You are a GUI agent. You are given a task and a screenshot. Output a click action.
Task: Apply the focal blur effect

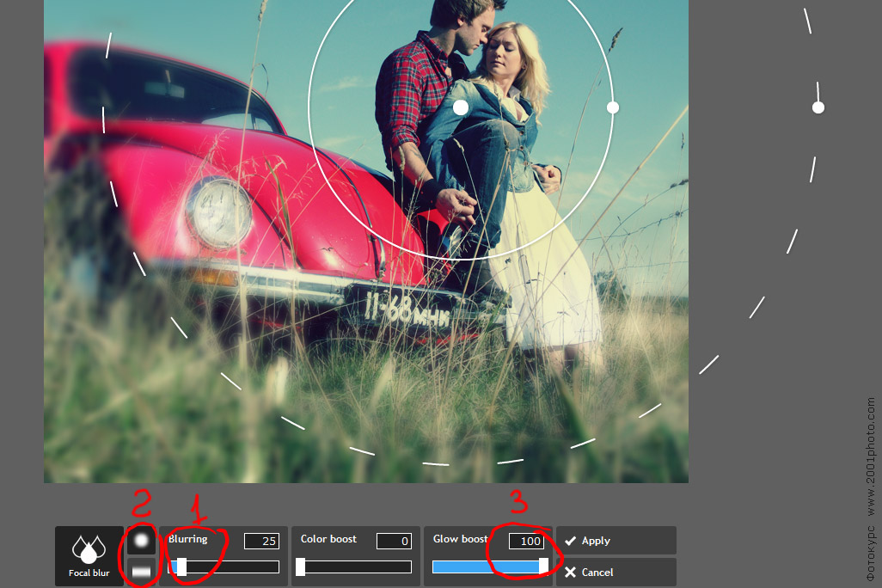click(616, 541)
